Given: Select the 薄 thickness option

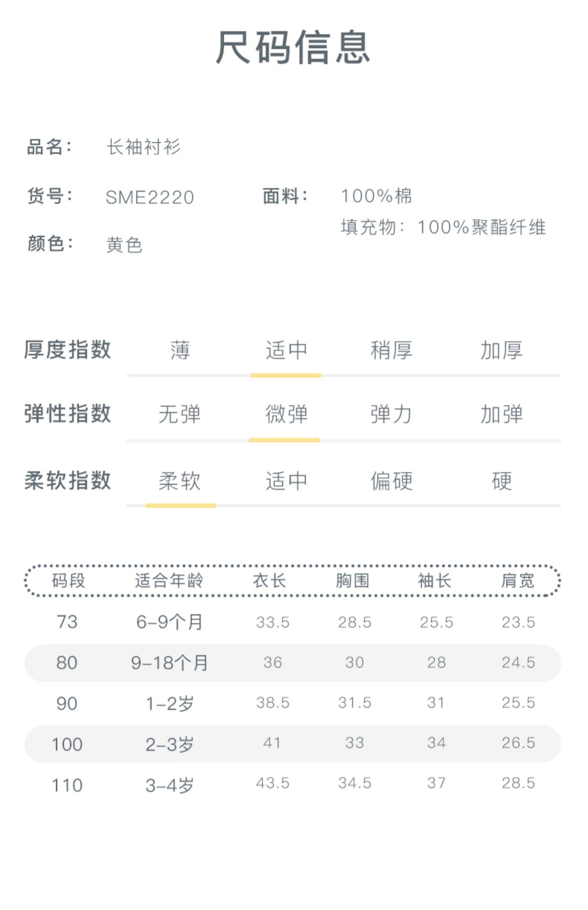Looking at the screenshot, I should (180, 350).
